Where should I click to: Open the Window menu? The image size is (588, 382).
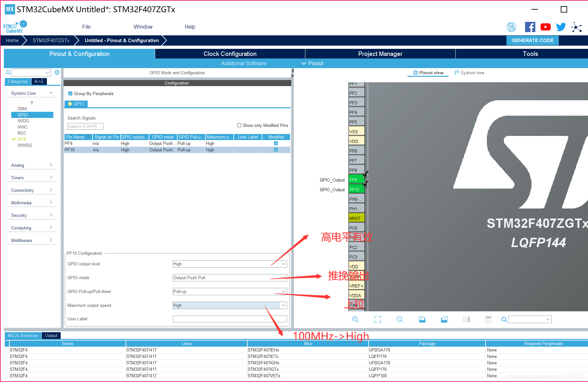pos(143,27)
